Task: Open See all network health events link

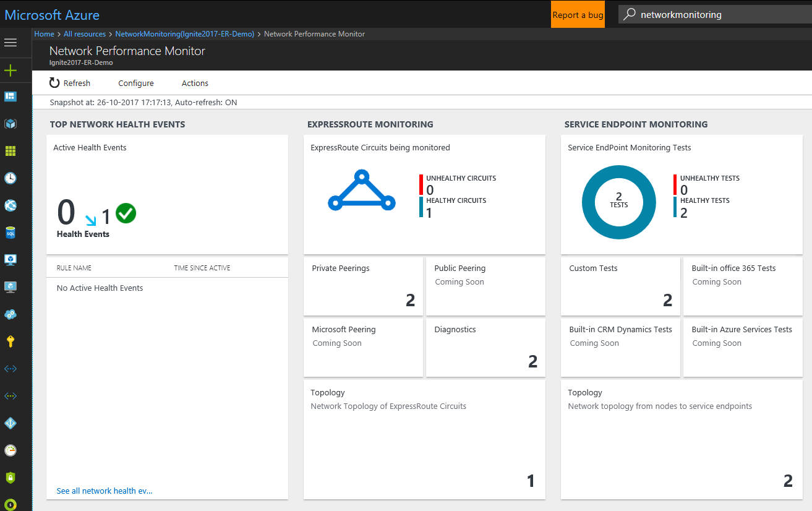Action: click(x=104, y=491)
